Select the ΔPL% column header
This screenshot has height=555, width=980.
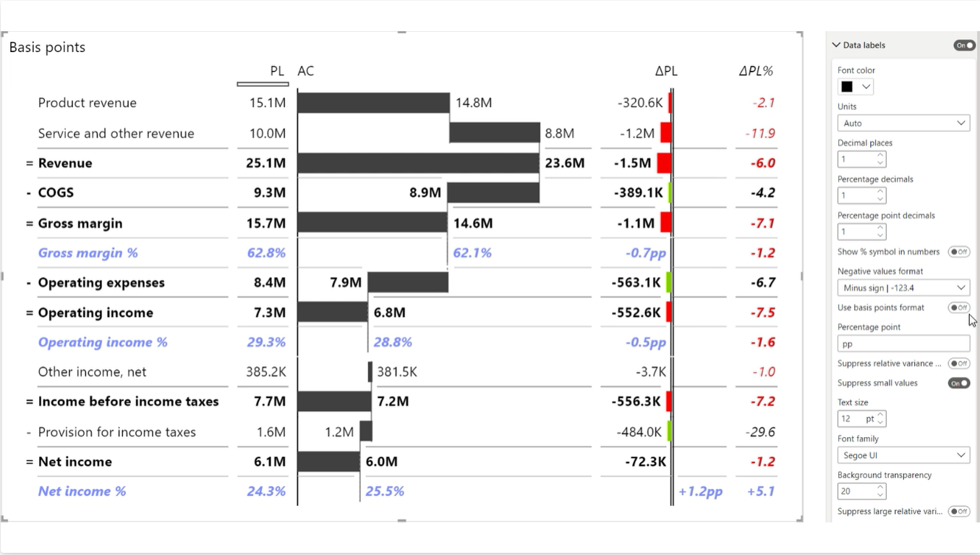click(x=755, y=71)
